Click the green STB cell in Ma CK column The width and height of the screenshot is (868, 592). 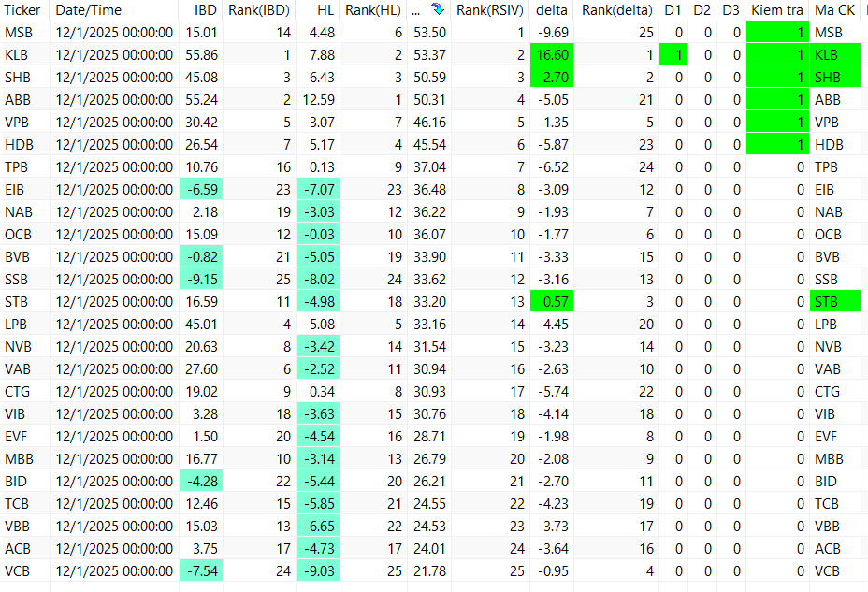point(835,301)
